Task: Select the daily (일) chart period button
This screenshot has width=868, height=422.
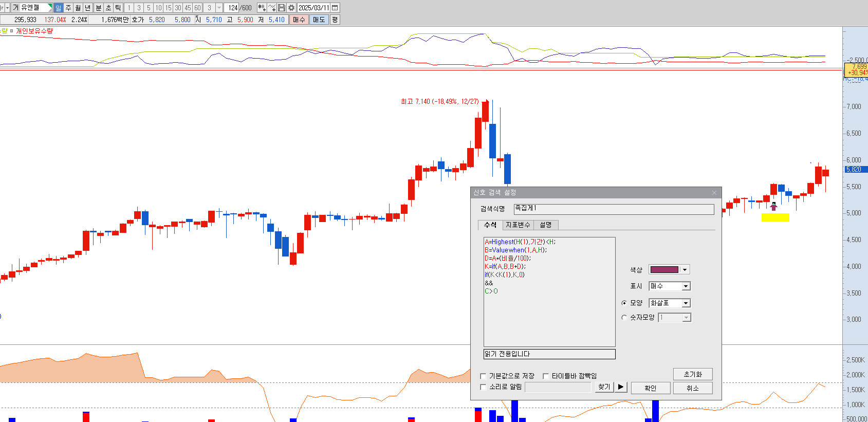Action: [x=58, y=8]
